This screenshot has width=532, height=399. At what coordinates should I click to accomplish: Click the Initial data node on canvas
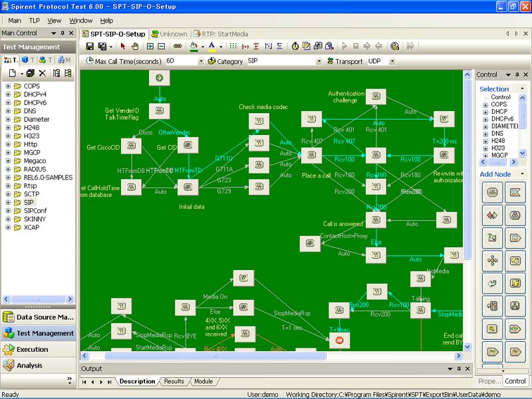188,188
